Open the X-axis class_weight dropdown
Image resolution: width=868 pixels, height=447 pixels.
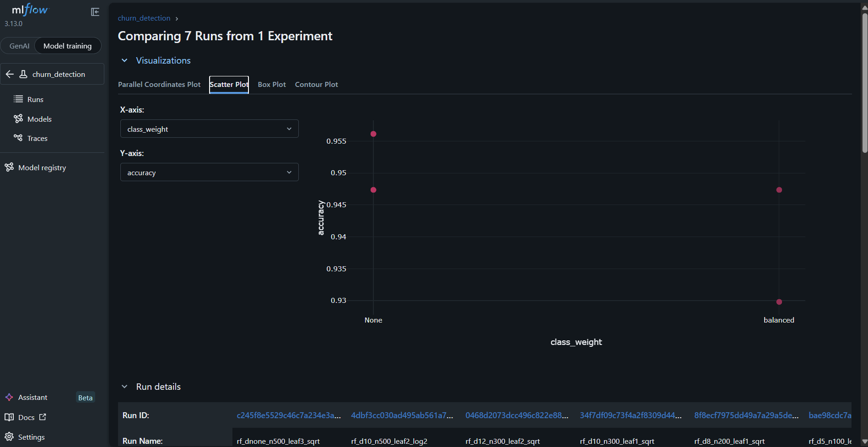click(x=209, y=129)
